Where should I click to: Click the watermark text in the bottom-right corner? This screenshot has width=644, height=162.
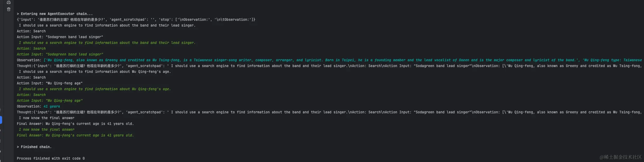(621, 157)
